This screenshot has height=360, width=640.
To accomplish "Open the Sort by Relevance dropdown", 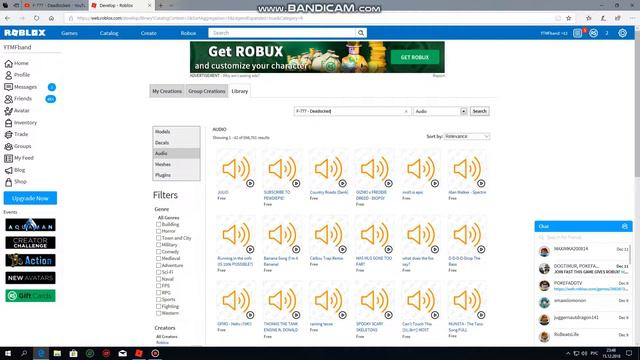I will [467, 136].
